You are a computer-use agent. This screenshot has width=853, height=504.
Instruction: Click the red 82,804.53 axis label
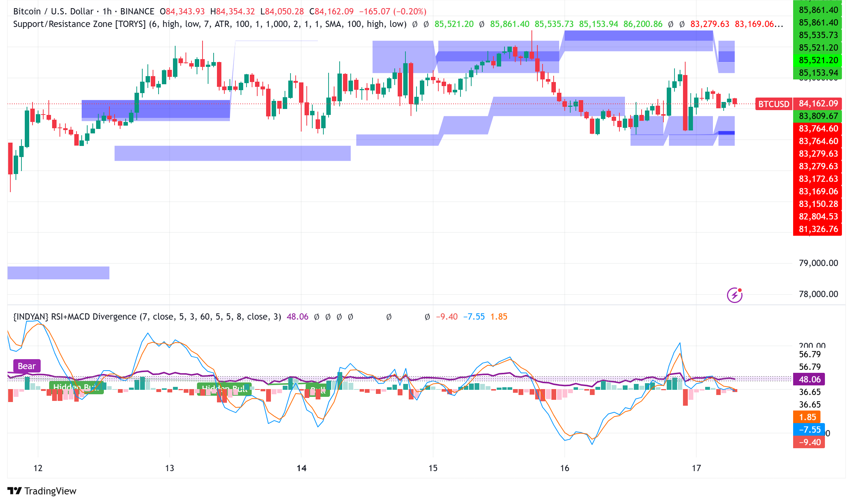click(x=818, y=217)
